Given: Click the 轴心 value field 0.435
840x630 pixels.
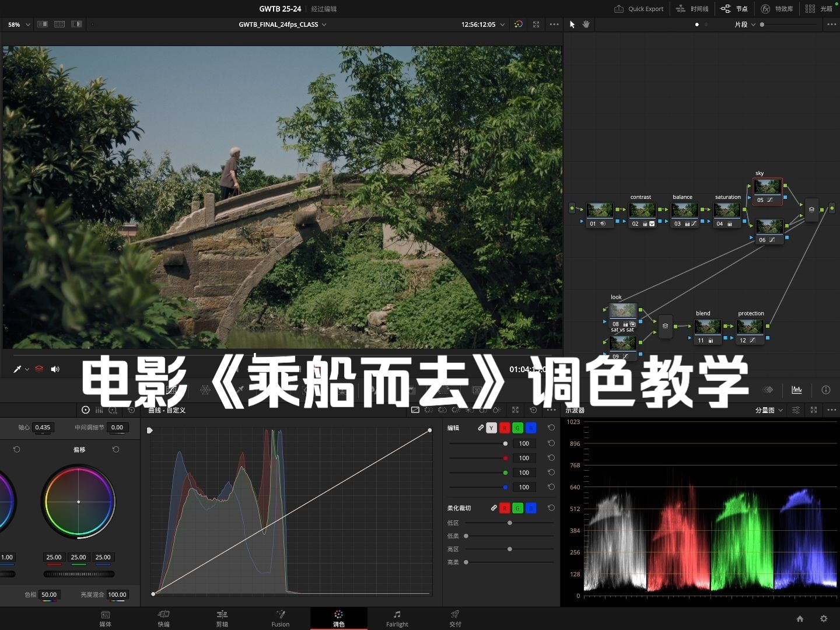Looking at the screenshot, I should [43, 428].
